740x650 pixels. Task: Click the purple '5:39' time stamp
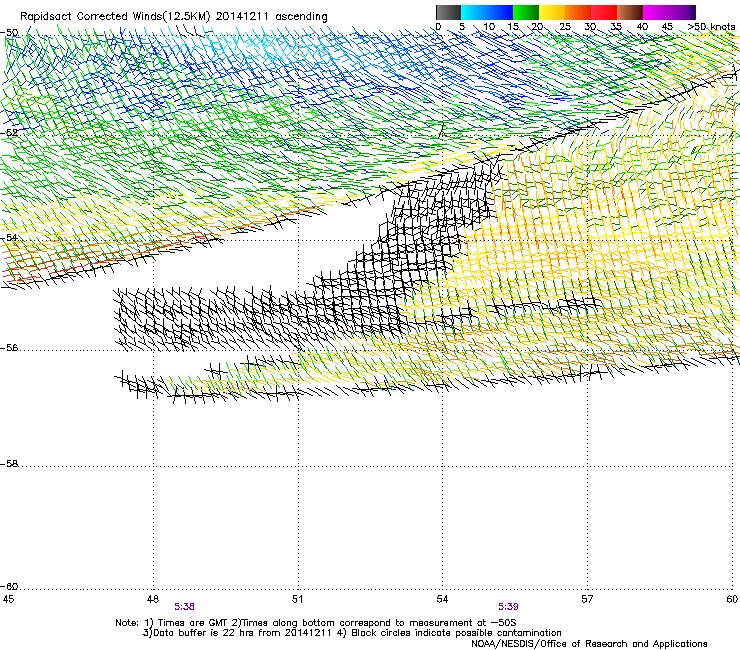pyautogui.click(x=508, y=607)
